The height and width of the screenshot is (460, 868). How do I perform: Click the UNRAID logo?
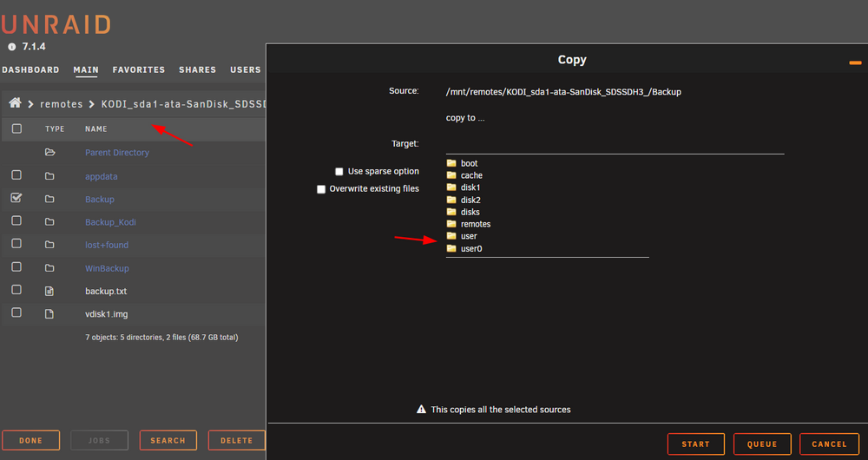56,24
